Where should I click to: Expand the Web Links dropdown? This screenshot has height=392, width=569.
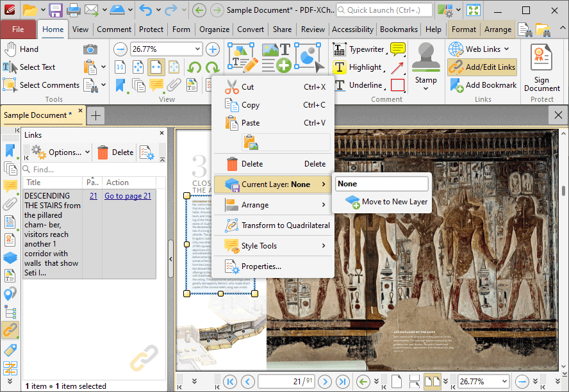[x=507, y=49]
